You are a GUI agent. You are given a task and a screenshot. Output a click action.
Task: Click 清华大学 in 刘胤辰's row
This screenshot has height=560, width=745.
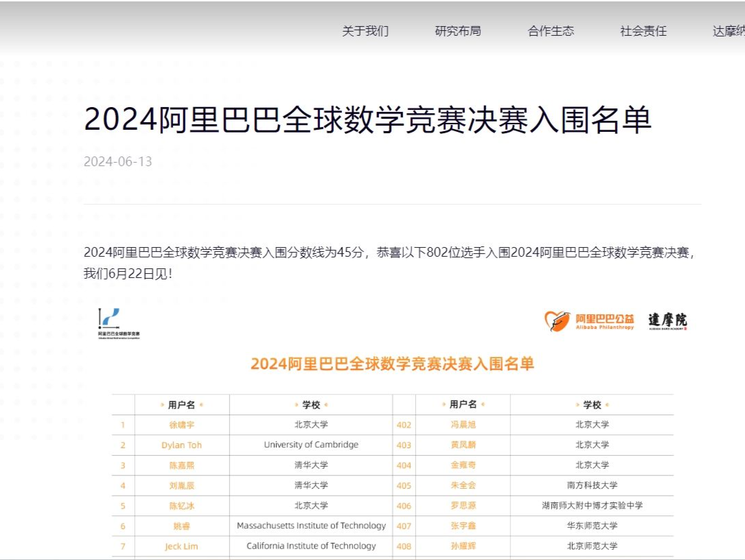[x=311, y=485]
